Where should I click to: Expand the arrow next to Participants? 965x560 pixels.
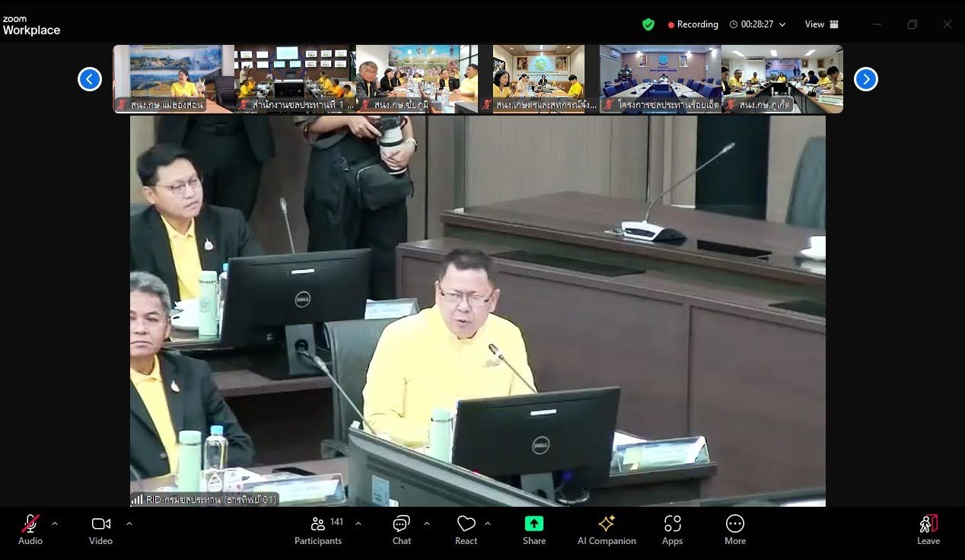[358, 523]
